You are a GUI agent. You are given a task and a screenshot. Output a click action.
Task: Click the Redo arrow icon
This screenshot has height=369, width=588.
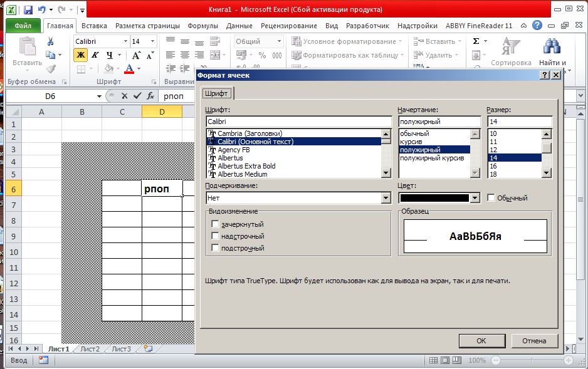point(61,10)
